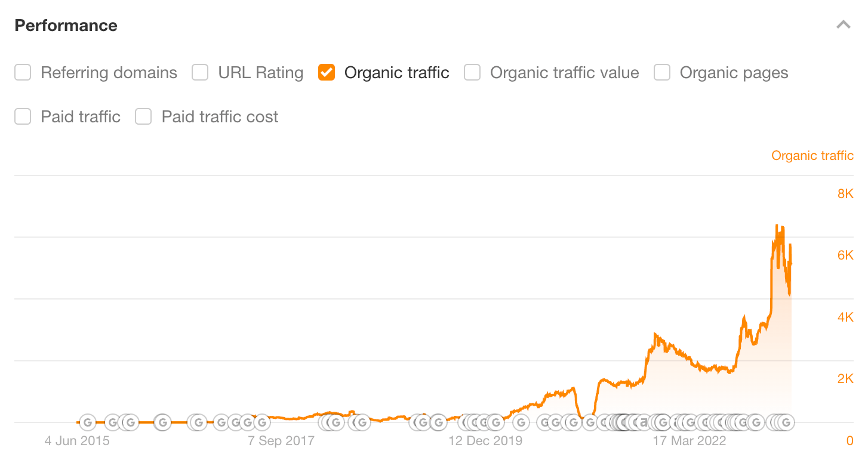868x463 pixels.
Task: Click the Performance section header
Action: point(66,25)
